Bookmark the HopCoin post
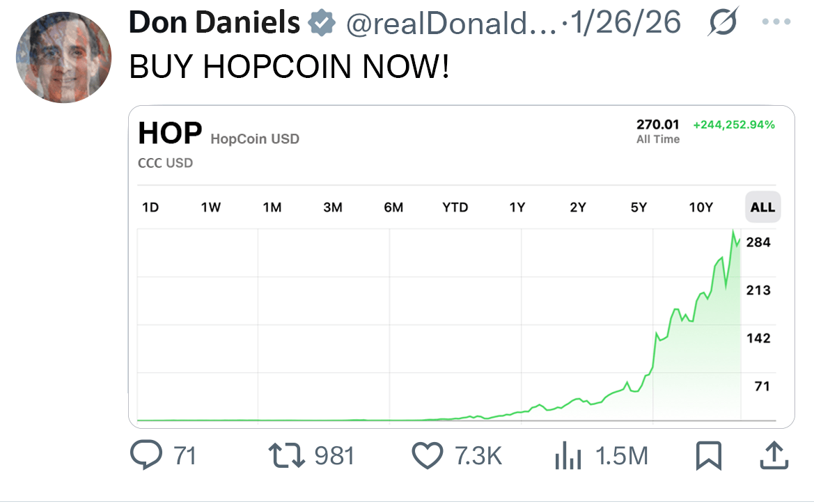The image size is (814, 504). 709,455
